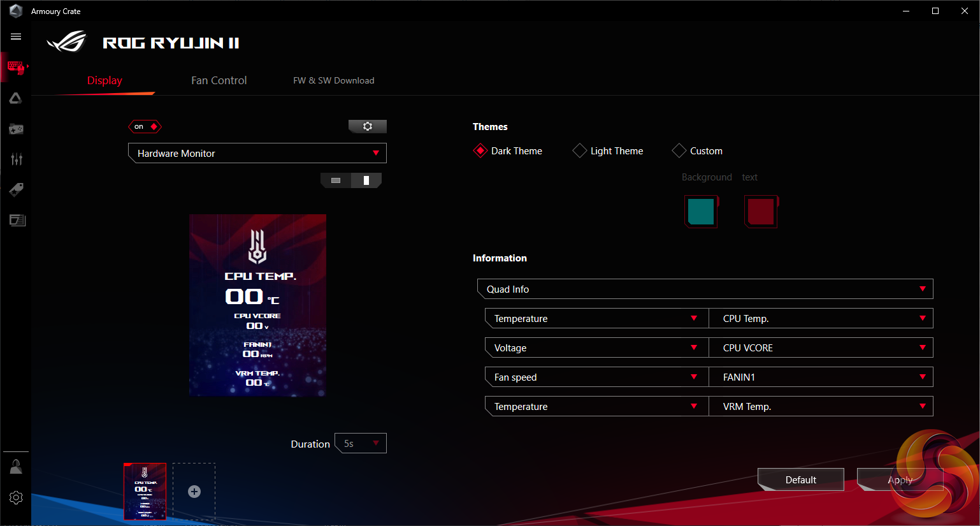Click the Default button

[x=801, y=479]
